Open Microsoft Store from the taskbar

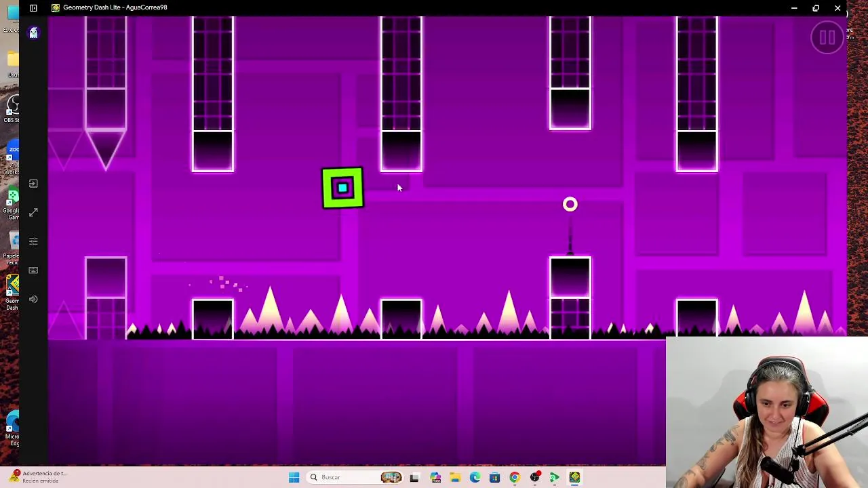pos(494,477)
